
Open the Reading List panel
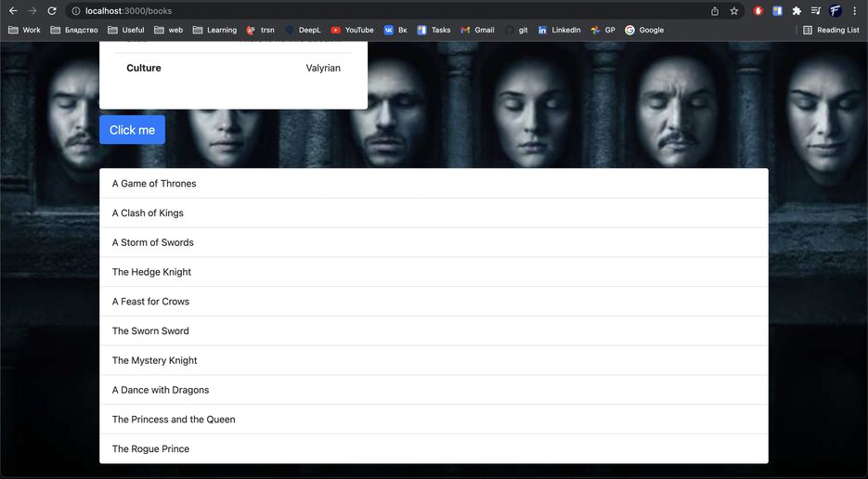point(831,30)
